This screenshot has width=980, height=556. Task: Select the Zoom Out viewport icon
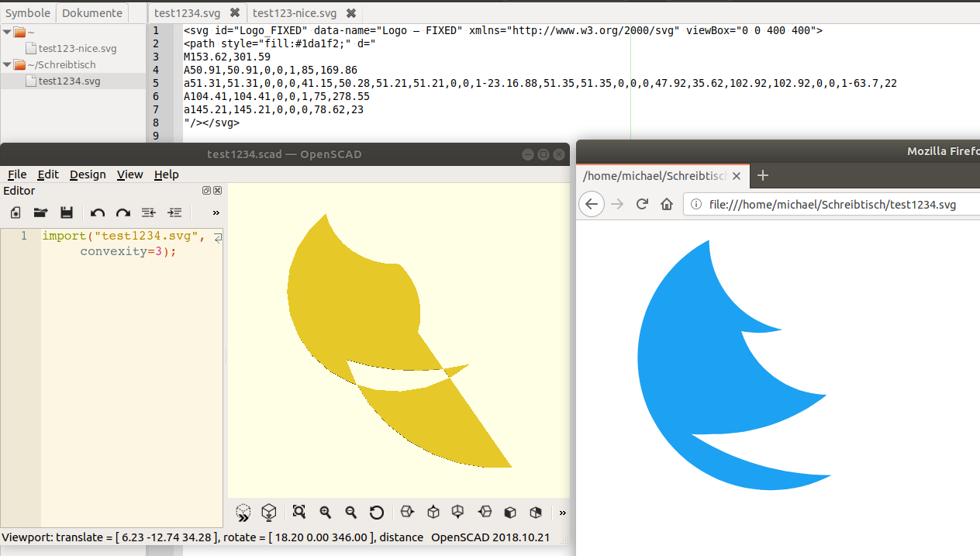(350, 513)
